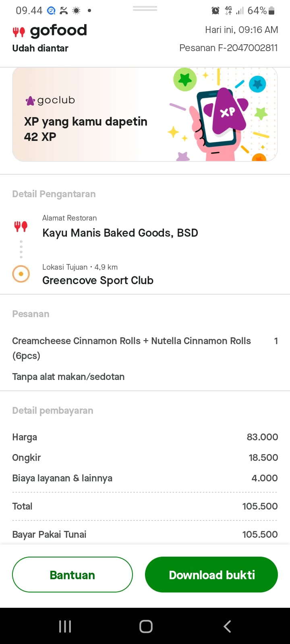Viewport: 290px width, 644px height.
Task: Tap the battery indicator in the status bar
Action: click(272, 11)
